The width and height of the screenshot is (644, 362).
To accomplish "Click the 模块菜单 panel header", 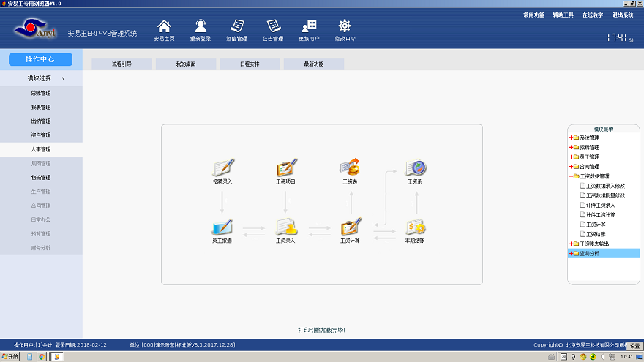I will click(603, 129).
